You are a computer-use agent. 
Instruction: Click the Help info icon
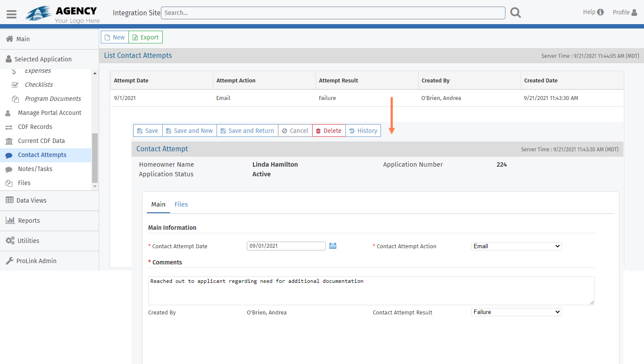tap(600, 12)
